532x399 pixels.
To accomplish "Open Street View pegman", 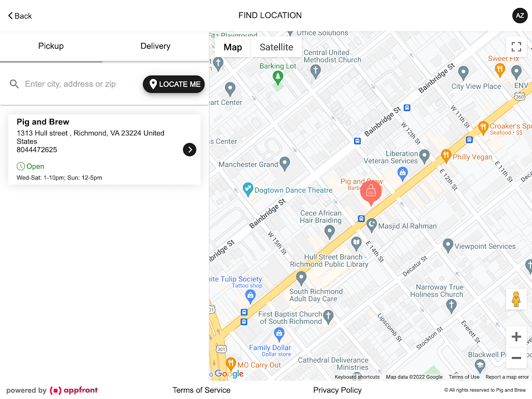I will (x=516, y=299).
